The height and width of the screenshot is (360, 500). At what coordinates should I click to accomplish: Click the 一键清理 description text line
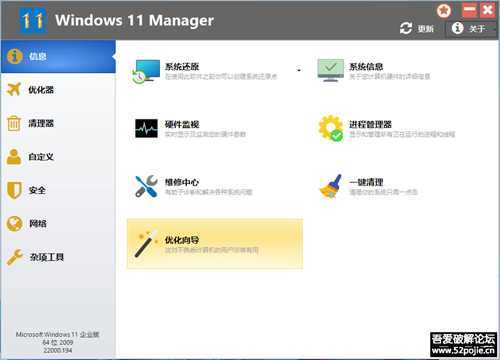[383, 192]
